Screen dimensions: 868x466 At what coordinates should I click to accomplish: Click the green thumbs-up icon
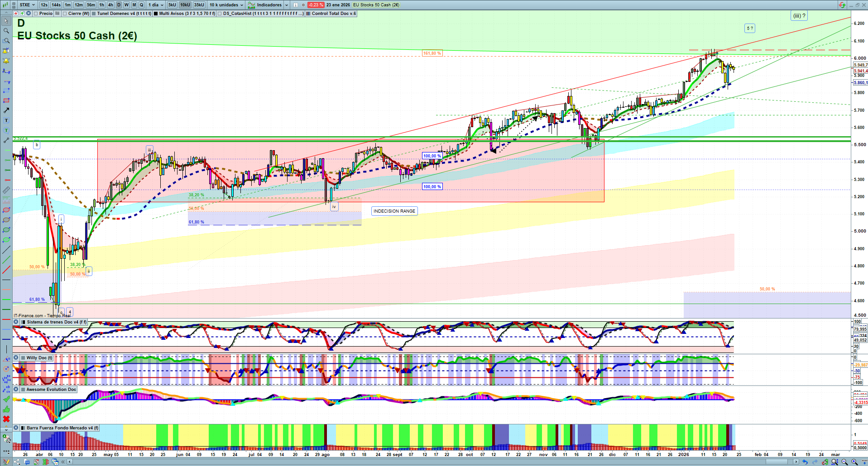[6, 409]
